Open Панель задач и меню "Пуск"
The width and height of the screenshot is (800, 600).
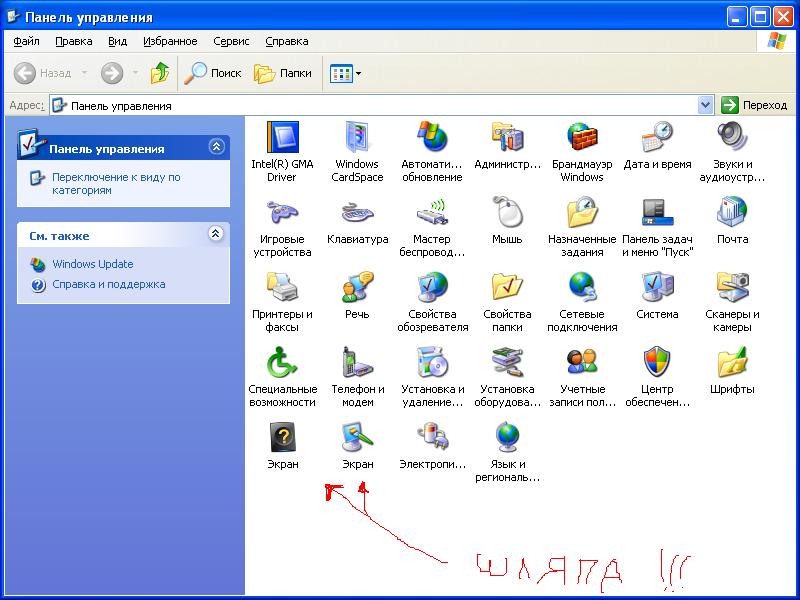657,213
